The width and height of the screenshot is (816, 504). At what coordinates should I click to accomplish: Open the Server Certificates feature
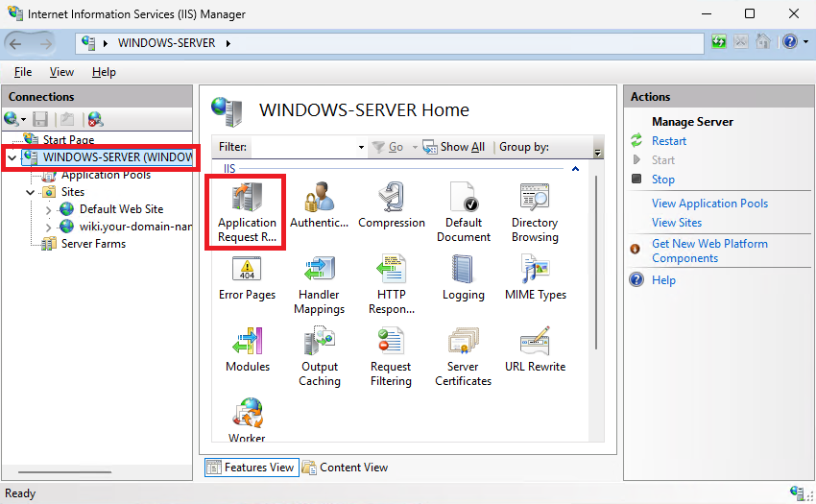tap(463, 357)
